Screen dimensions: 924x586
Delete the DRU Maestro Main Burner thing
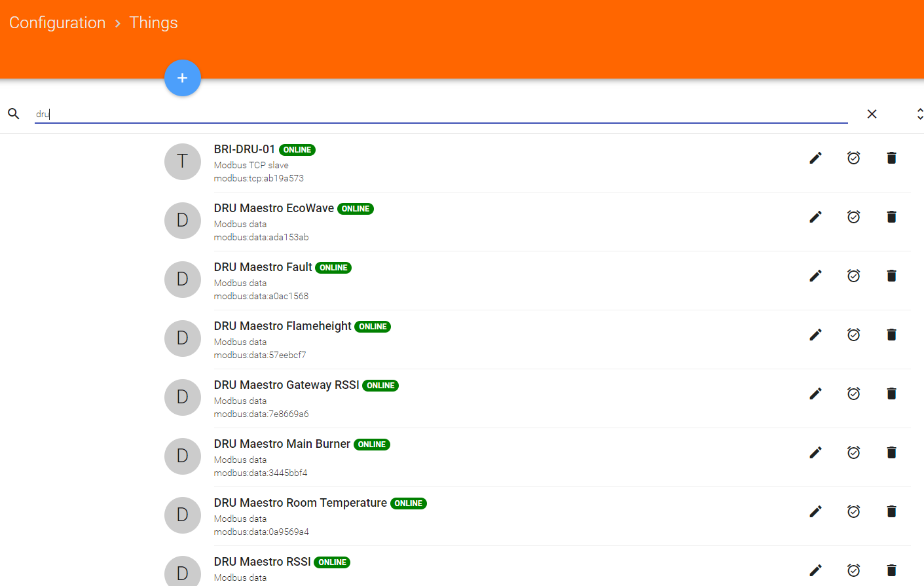tap(891, 452)
